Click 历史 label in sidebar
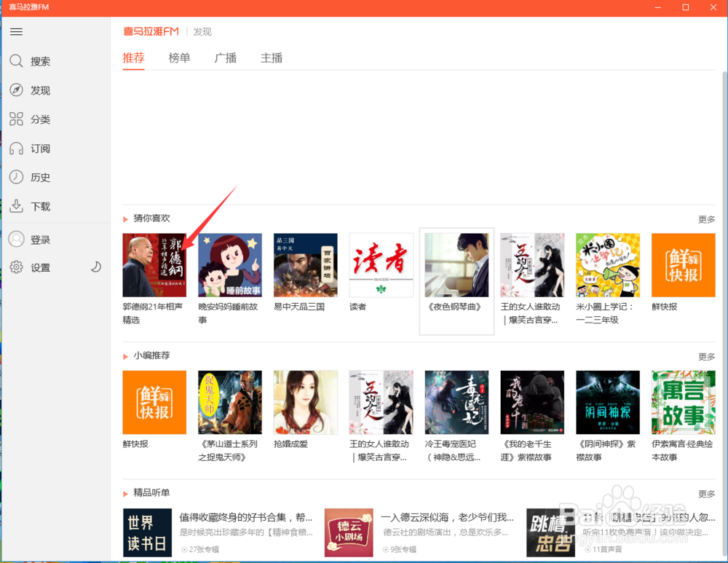Viewport: 728px width, 563px height. [x=40, y=178]
